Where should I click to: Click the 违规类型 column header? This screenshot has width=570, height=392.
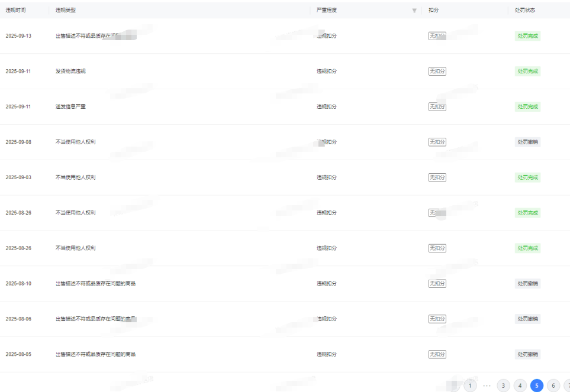[x=66, y=10]
